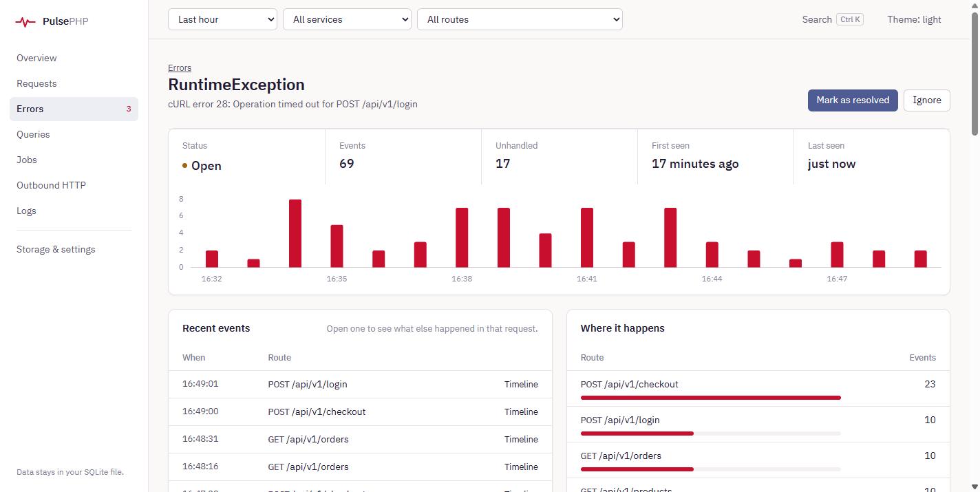Follow the Errors breadcrumb link

(x=180, y=67)
